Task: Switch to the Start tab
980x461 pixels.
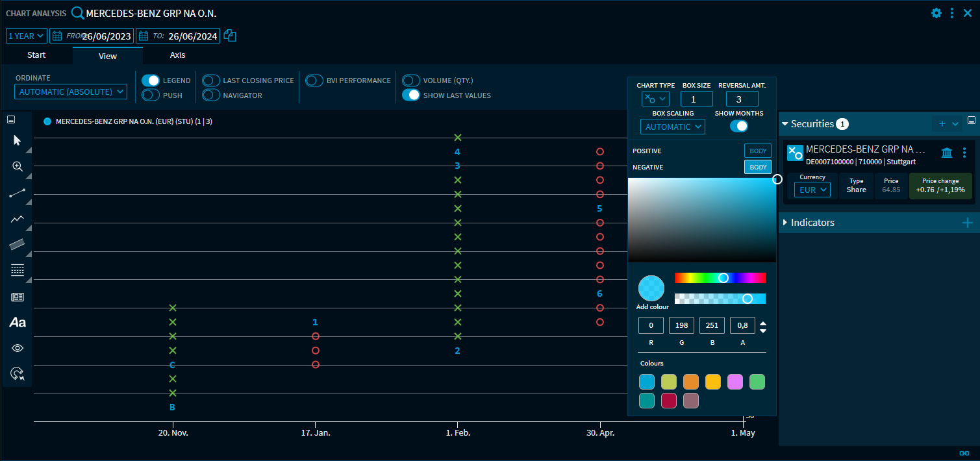Action: coord(36,55)
